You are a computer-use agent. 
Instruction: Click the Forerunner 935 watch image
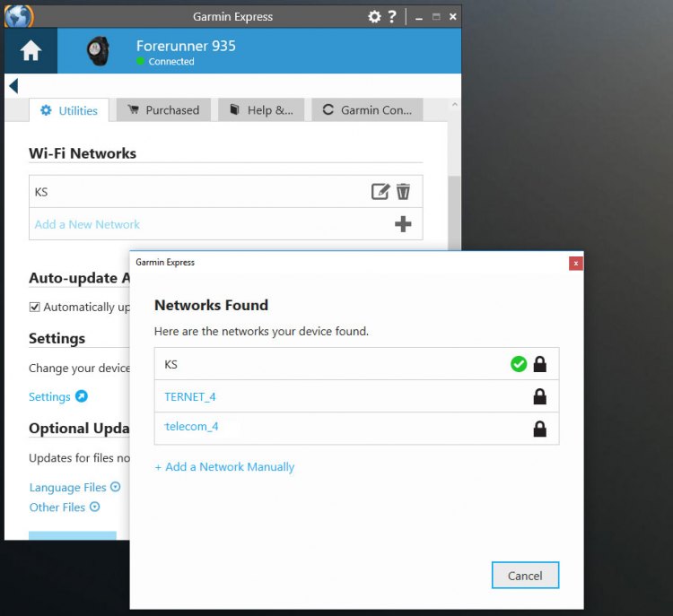click(99, 51)
